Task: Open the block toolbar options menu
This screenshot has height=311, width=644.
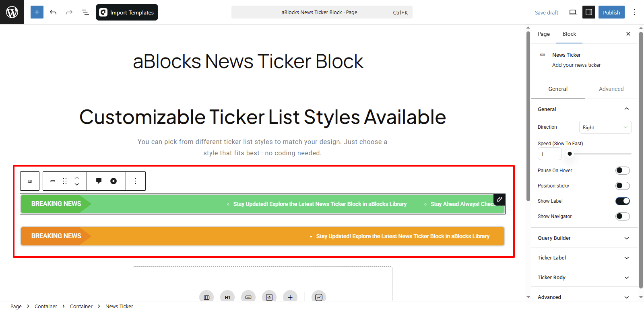Action: 136,181
